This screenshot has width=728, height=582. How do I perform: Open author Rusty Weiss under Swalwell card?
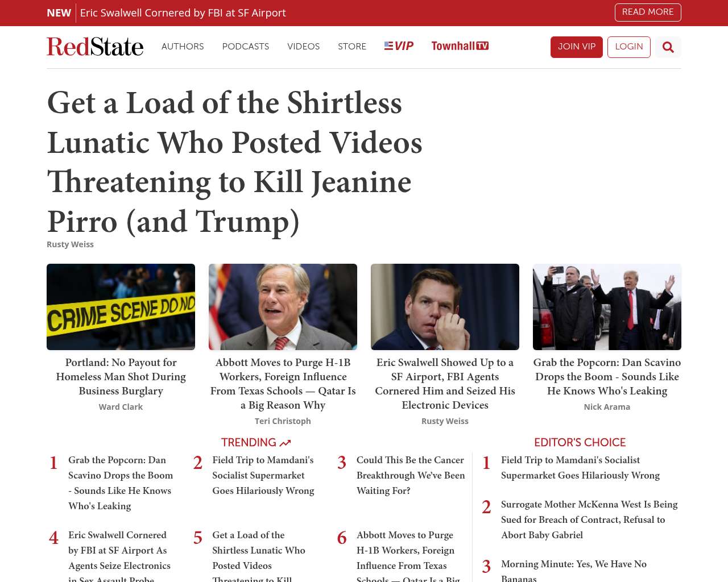pos(445,421)
